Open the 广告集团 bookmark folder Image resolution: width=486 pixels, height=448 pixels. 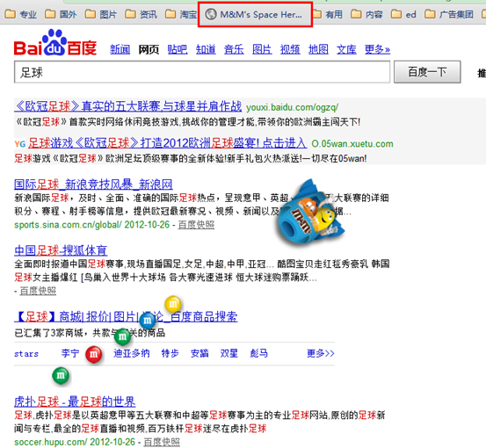coord(449,14)
